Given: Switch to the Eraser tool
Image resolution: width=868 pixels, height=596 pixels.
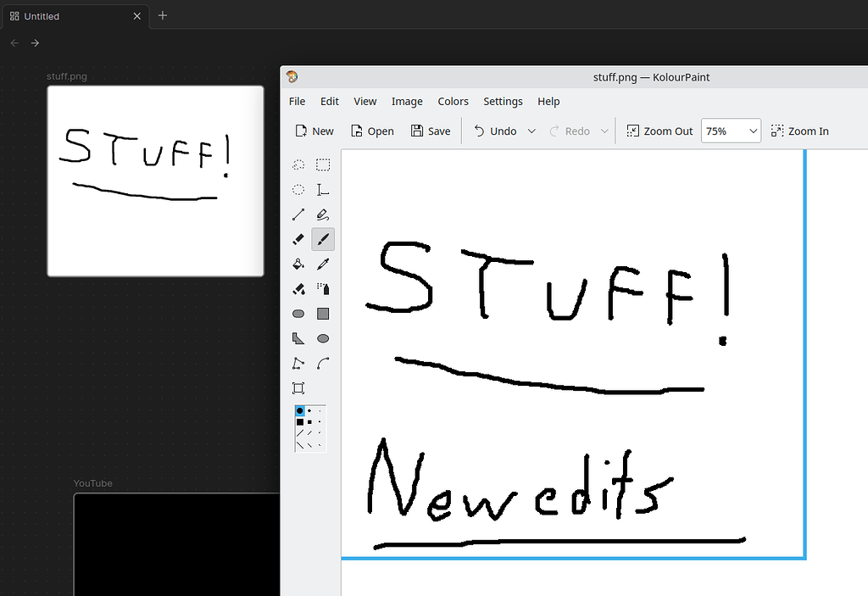Looking at the screenshot, I should point(298,239).
